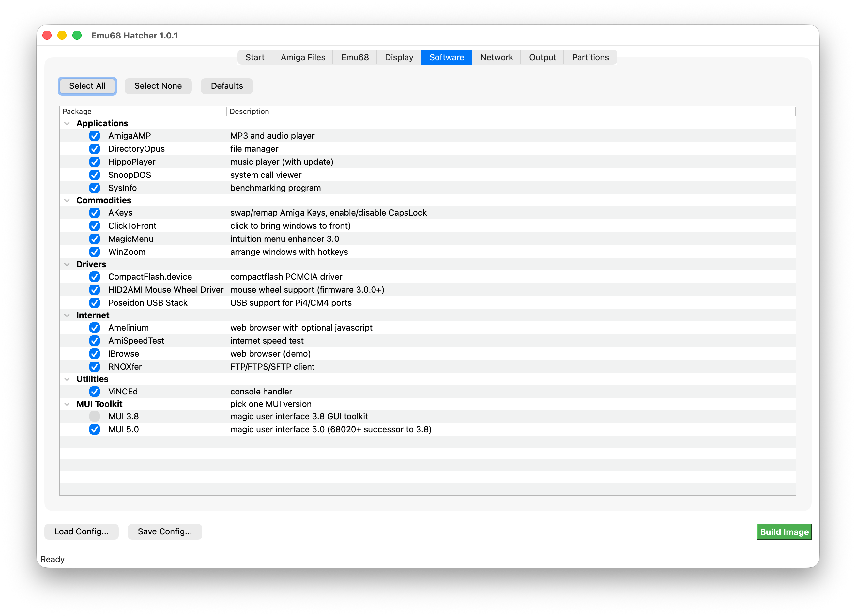Toggle the DirectoryOpus checkbox
Image resolution: width=856 pixels, height=616 pixels.
click(x=94, y=149)
